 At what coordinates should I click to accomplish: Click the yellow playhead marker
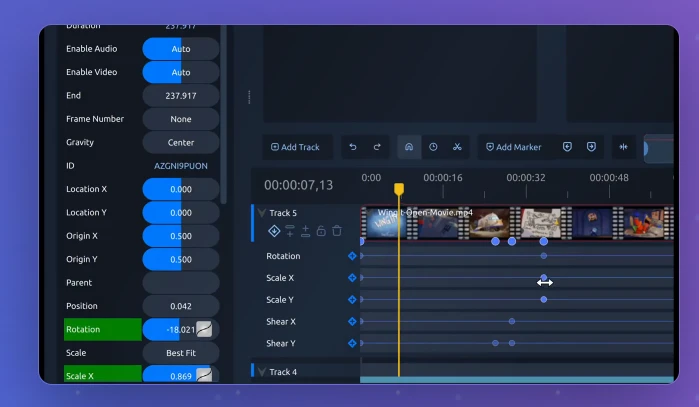tap(399, 189)
